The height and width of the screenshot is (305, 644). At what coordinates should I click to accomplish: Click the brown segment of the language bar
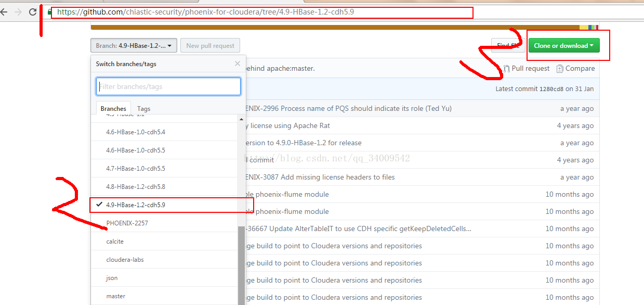click(x=335, y=27)
